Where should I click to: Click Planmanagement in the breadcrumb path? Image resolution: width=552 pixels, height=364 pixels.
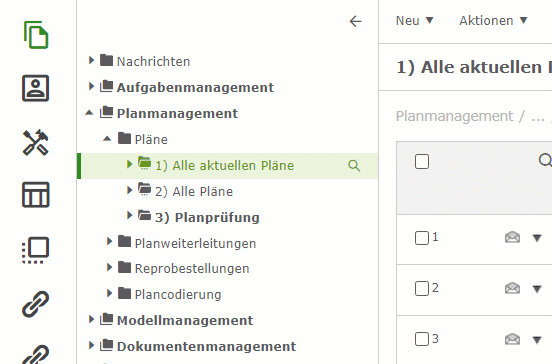point(454,116)
